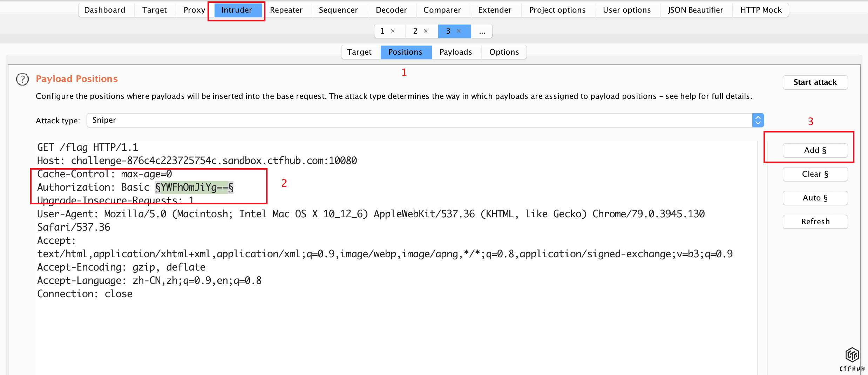
Task: Click the CTFHub logo watermark
Action: coord(852,358)
